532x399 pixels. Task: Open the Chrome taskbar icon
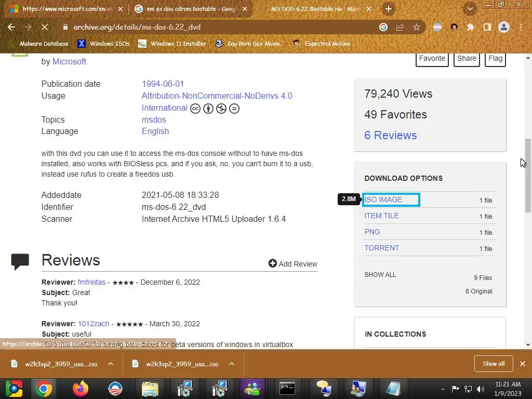[x=44, y=389]
